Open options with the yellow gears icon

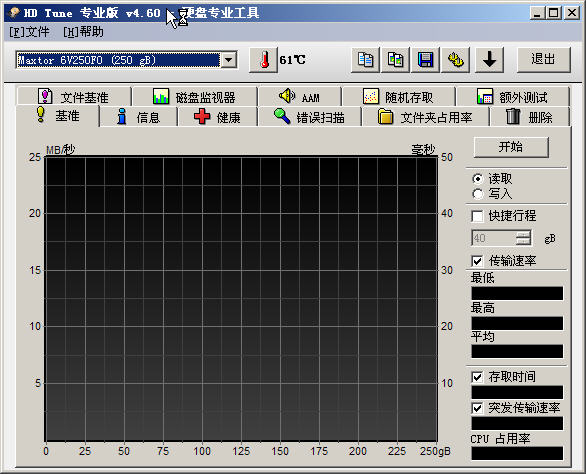pos(456,60)
